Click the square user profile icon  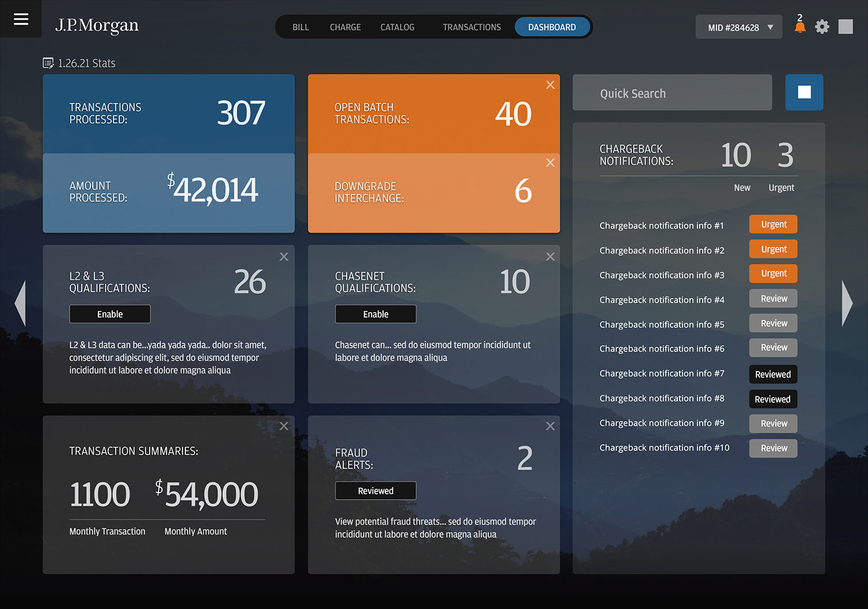tap(846, 27)
